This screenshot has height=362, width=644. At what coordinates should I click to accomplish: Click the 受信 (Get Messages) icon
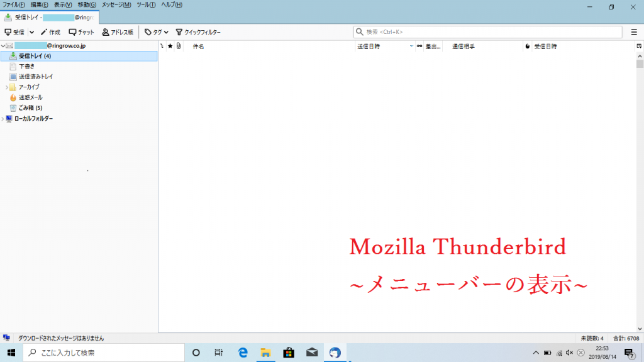tap(15, 32)
